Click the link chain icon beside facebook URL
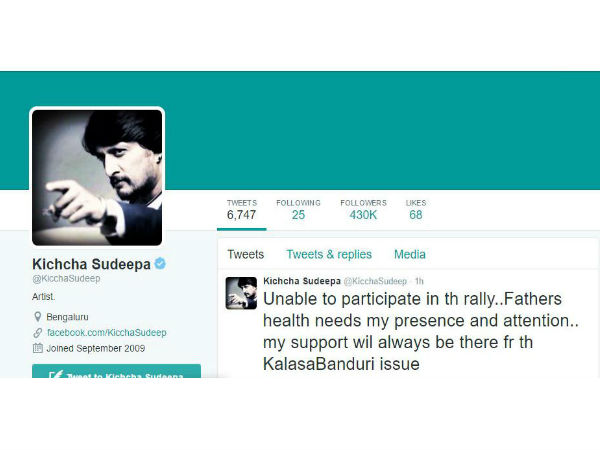 coord(38,333)
